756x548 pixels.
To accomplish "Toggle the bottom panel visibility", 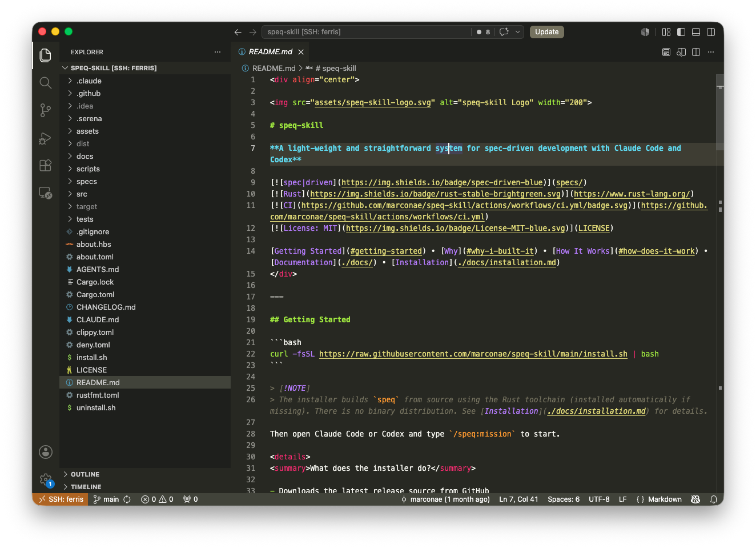I will [696, 32].
